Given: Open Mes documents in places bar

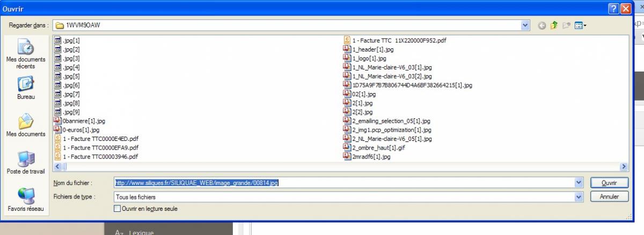Looking at the screenshot, I should tap(26, 125).
